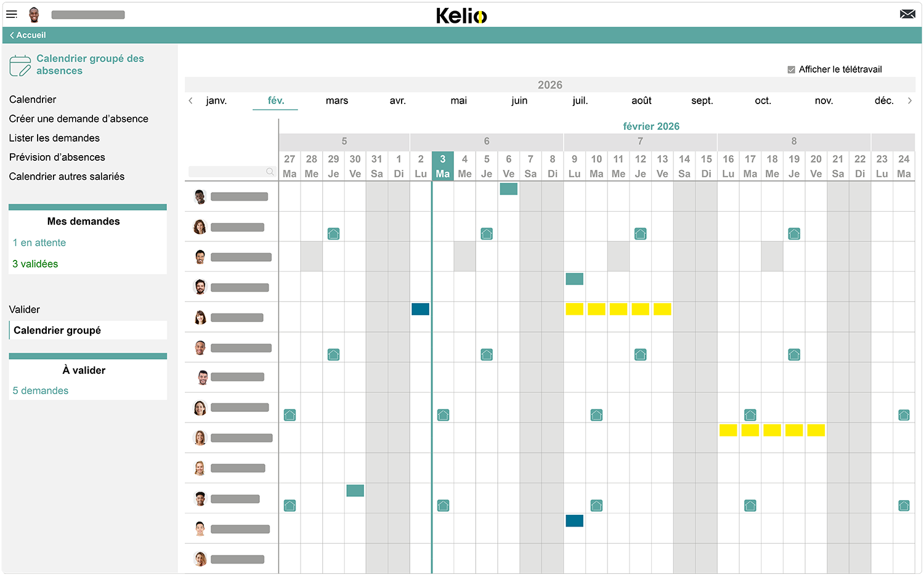Open the messaging envelope icon

point(907,13)
